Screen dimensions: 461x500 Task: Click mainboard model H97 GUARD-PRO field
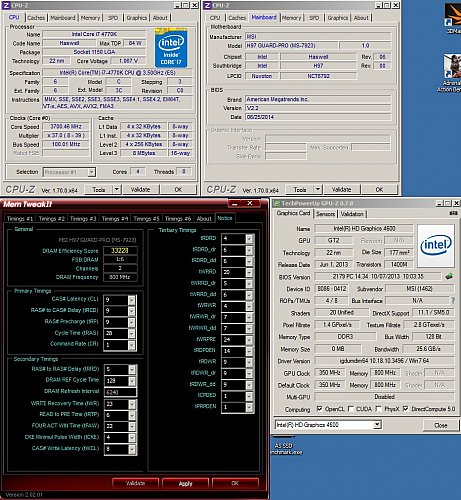click(x=291, y=45)
